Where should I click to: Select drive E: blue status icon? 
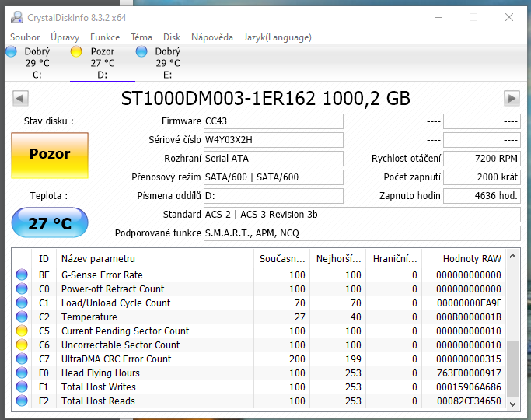(x=141, y=52)
